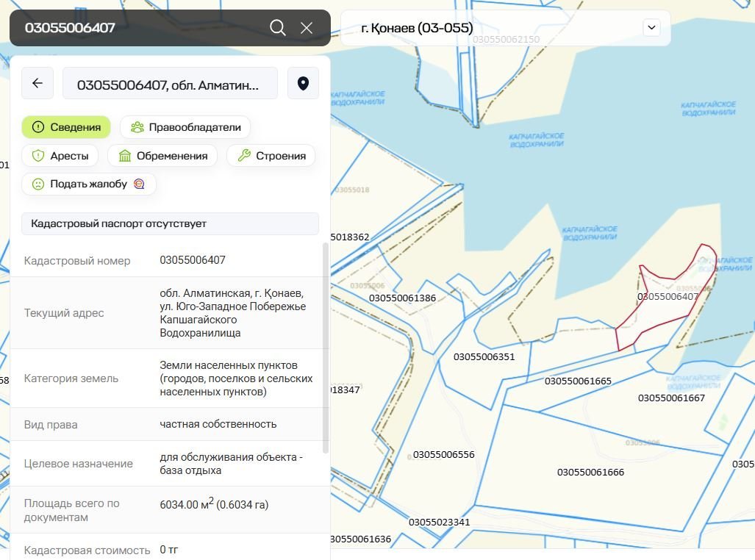Show the Обременения section

click(x=162, y=156)
